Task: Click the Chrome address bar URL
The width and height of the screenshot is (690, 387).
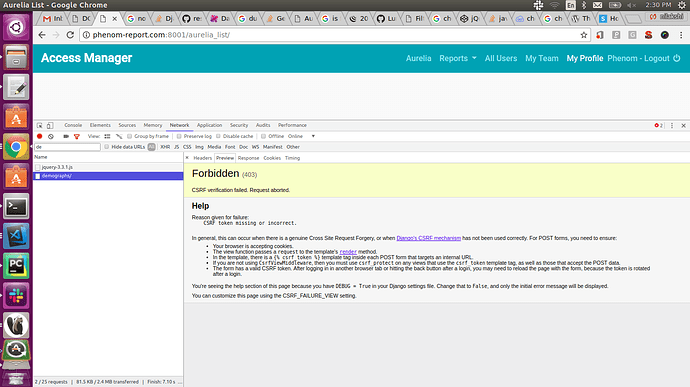Action: pyautogui.click(x=334, y=35)
